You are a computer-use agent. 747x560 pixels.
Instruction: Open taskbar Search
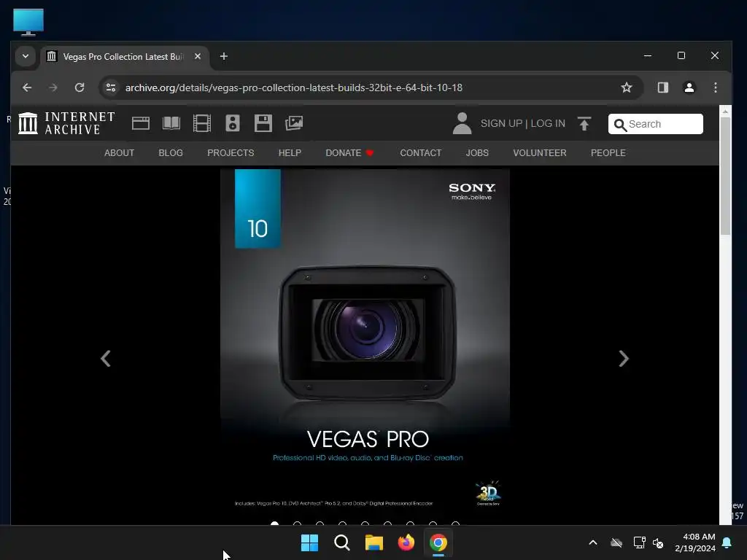pyautogui.click(x=342, y=542)
